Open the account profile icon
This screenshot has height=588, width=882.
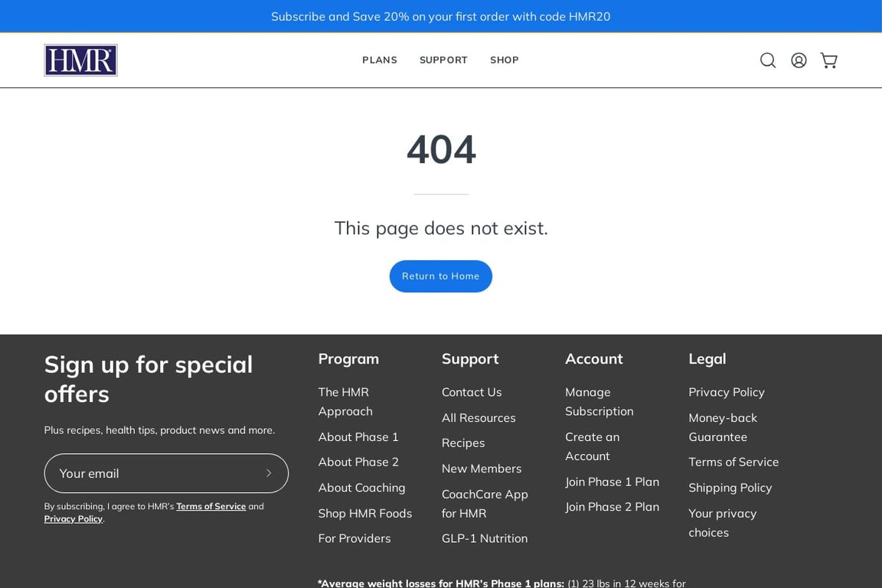point(799,60)
